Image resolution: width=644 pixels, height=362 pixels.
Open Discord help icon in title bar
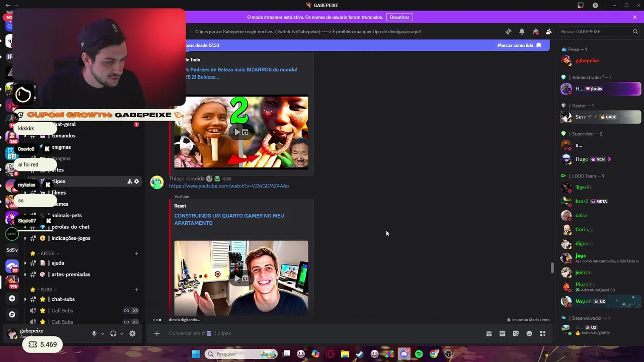(595, 5)
